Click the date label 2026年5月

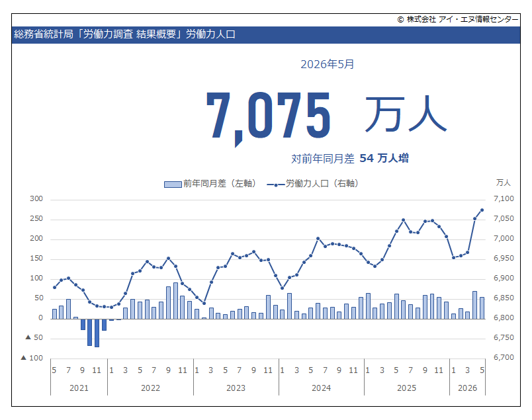coord(327,64)
